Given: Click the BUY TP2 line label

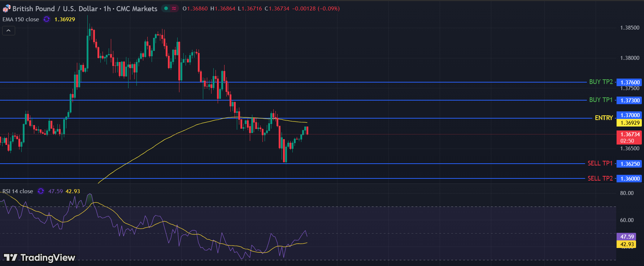Looking at the screenshot, I should (x=601, y=82).
